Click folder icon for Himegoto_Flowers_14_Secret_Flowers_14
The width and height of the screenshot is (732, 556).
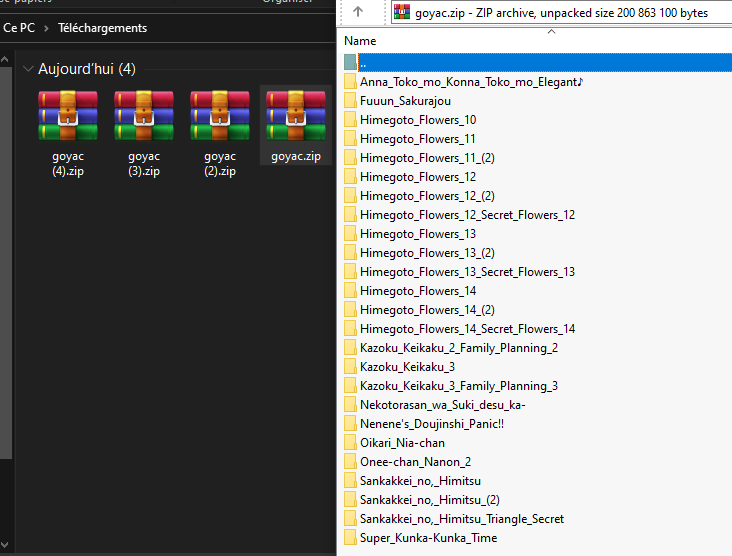point(350,328)
